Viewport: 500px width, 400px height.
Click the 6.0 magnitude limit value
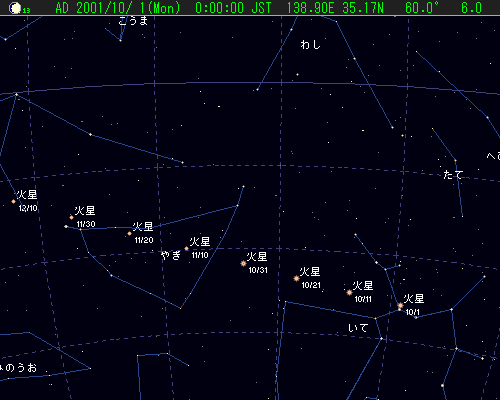click(x=471, y=8)
